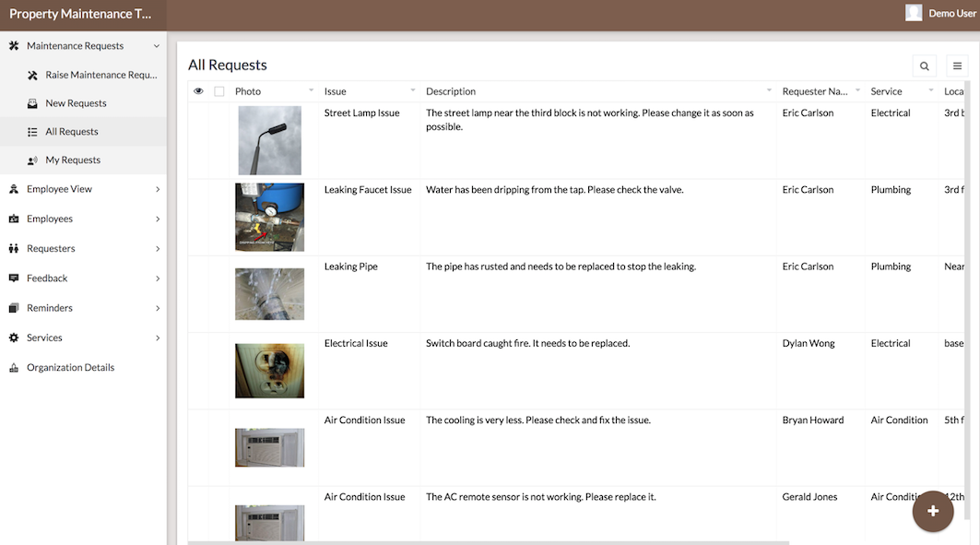Viewport: 980px width, 545px height.
Task: Click the Electrical service for Street Lamp
Action: pyautogui.click(x=890, y=113)
